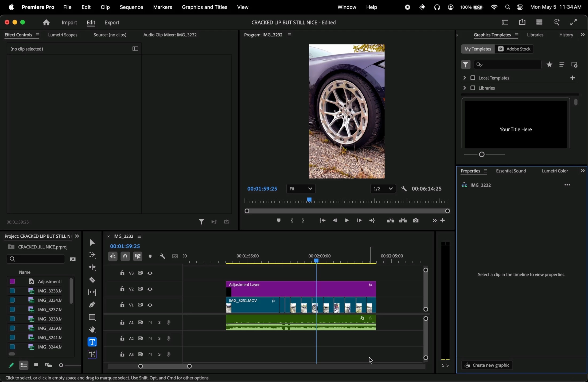Image resolution: width=588 pixels, height=382 pixels.
Task: Select the Pen tool
Action: pos(92,305)
